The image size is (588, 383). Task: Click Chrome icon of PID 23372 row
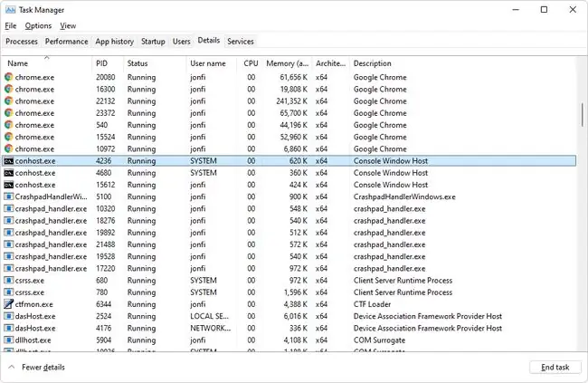(9, 113)
